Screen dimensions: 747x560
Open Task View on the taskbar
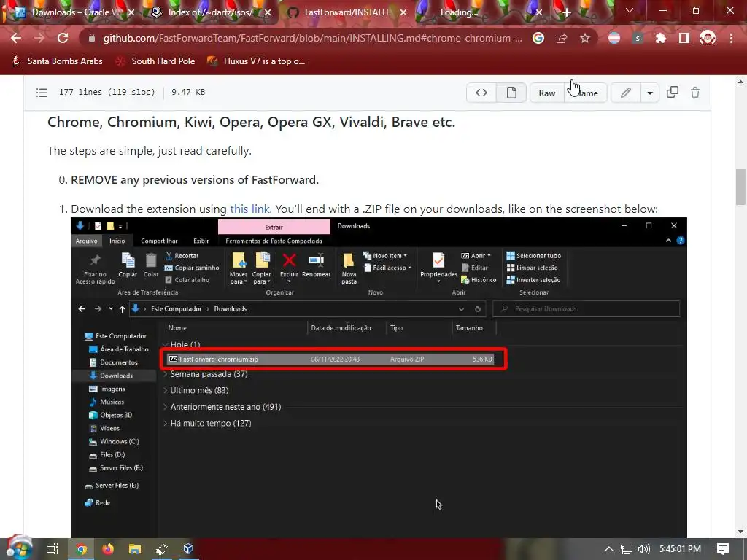pyautogui.click(x=53, y=549)
